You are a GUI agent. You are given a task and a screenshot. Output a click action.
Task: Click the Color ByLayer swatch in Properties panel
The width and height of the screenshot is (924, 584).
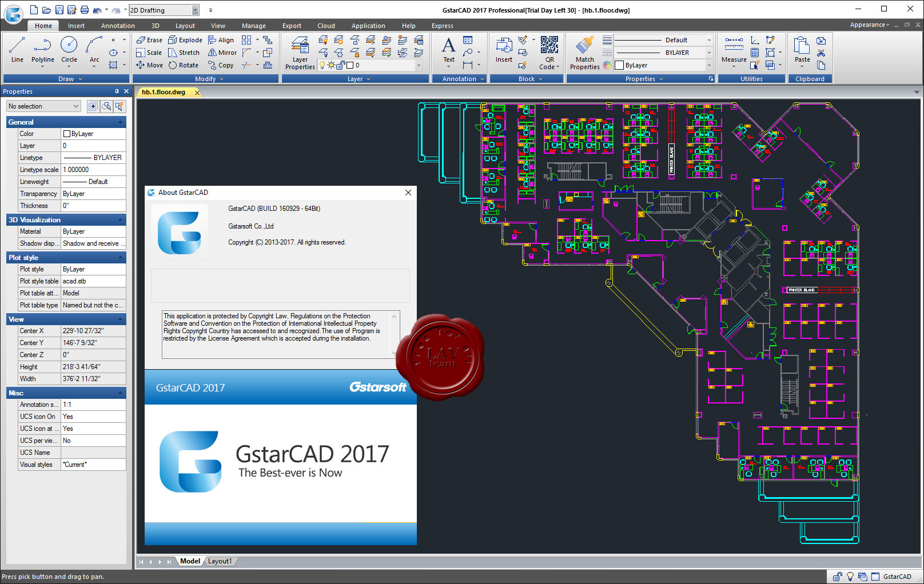point(67,134)
